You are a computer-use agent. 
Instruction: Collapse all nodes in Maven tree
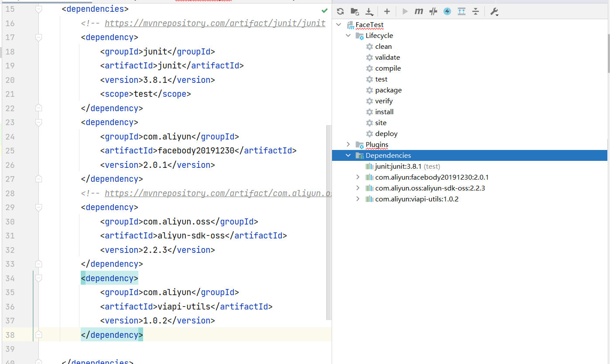coord(476,12)
